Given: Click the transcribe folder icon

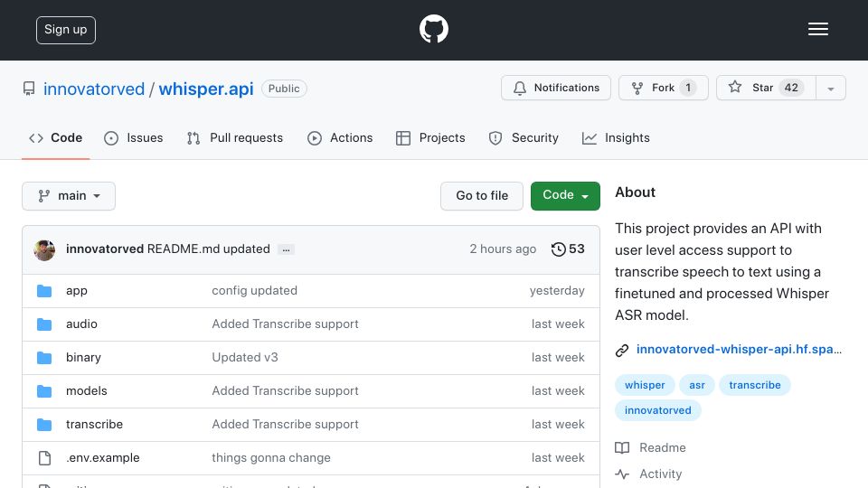Looking at the screenshot, I should (x=44, y=425).
